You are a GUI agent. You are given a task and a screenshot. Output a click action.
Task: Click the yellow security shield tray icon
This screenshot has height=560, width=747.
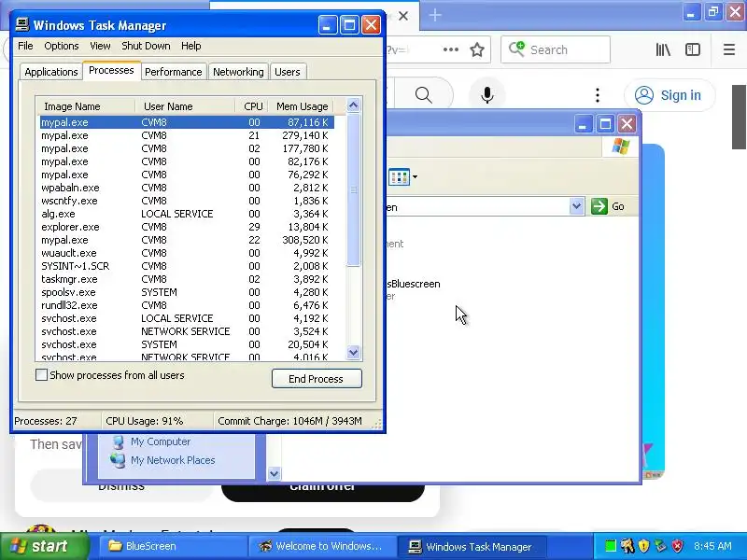pyautogui.click(x=643, y=546)
